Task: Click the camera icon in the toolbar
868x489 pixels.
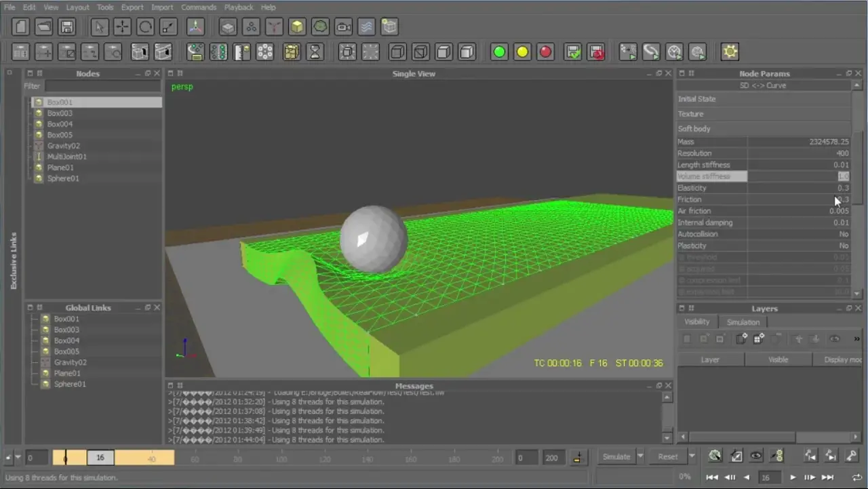Action: click(x=343, y=27)
